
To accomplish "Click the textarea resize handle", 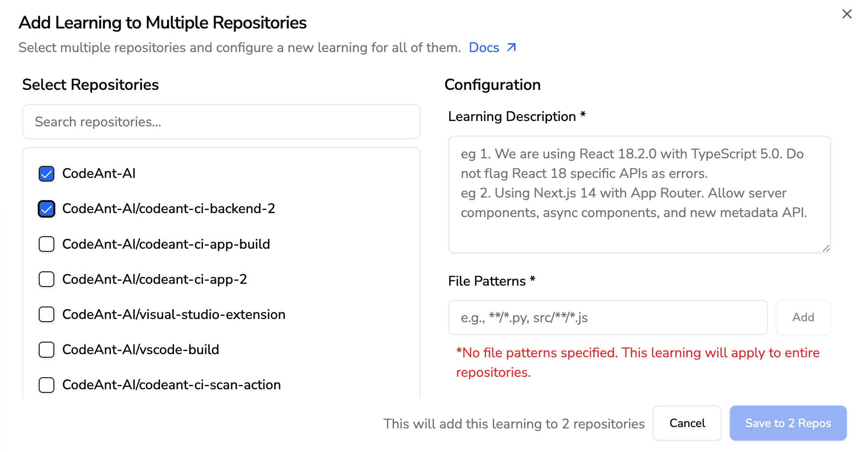I will 827,248.
